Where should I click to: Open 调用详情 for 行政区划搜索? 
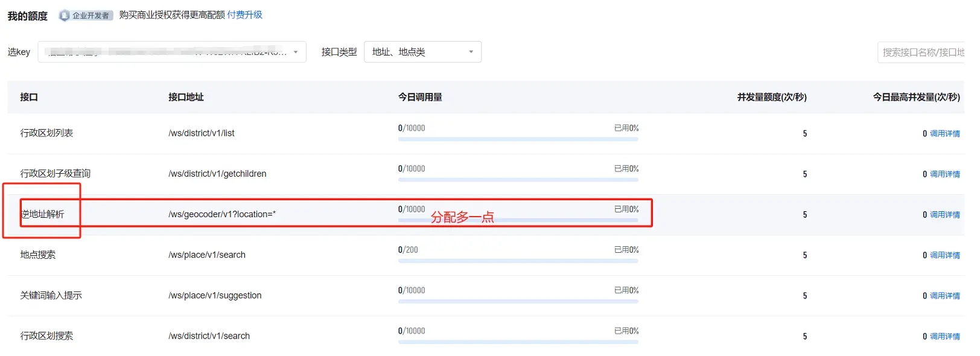coord(944,336)
